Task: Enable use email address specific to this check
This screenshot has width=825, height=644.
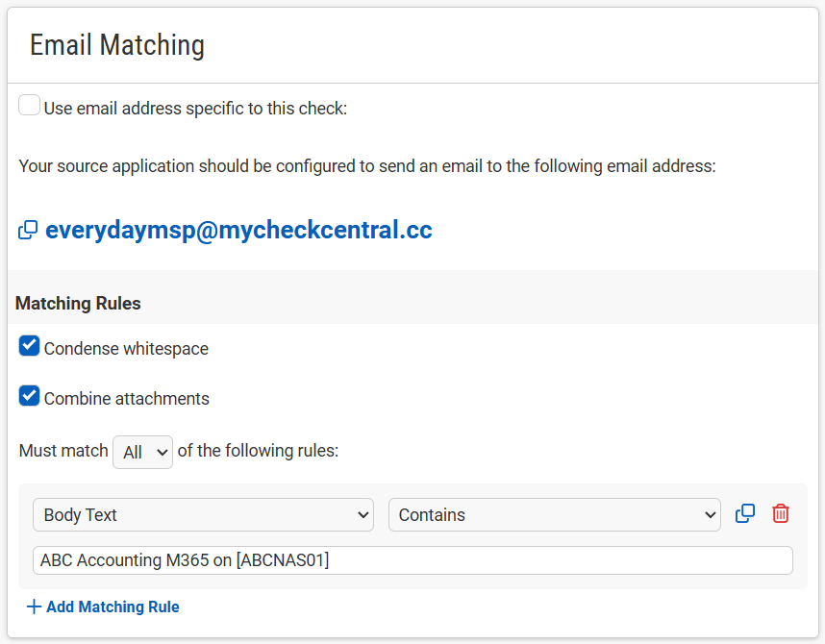Action: [30, 105]
